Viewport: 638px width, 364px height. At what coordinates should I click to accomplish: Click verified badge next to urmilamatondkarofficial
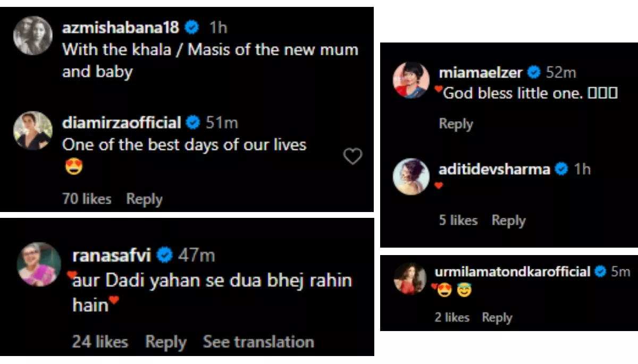pyautogui.click(x=601, y=272)
